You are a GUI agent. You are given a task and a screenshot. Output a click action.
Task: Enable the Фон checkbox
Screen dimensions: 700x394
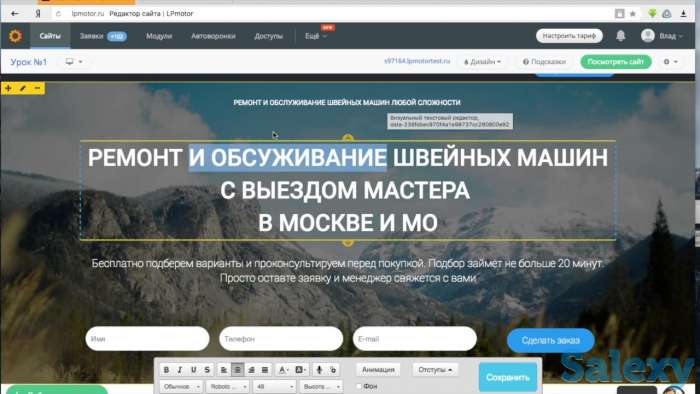(358, 386)
